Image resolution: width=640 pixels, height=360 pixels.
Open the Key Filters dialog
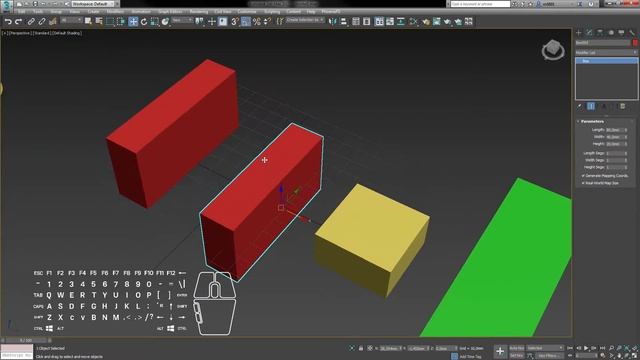click(550, 356)
